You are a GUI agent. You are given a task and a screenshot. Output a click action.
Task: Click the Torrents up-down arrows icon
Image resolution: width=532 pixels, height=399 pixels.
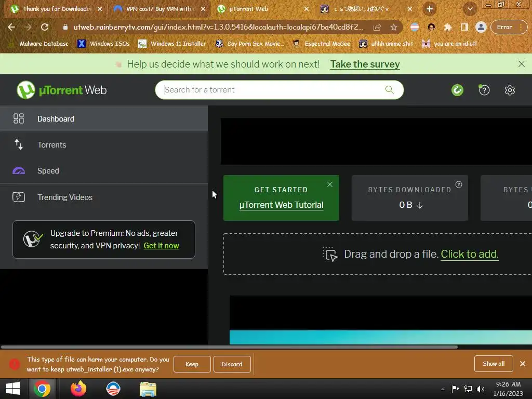[19, 144]
